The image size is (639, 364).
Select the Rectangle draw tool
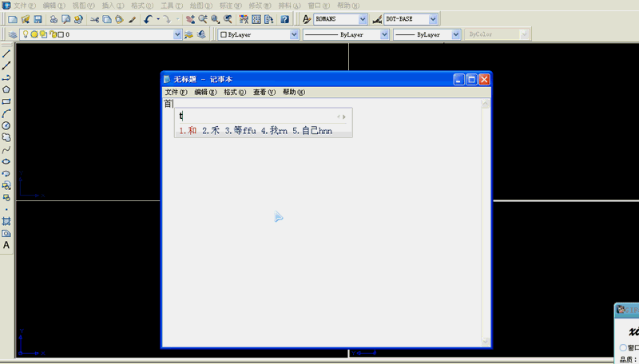[x=6, y=102]
